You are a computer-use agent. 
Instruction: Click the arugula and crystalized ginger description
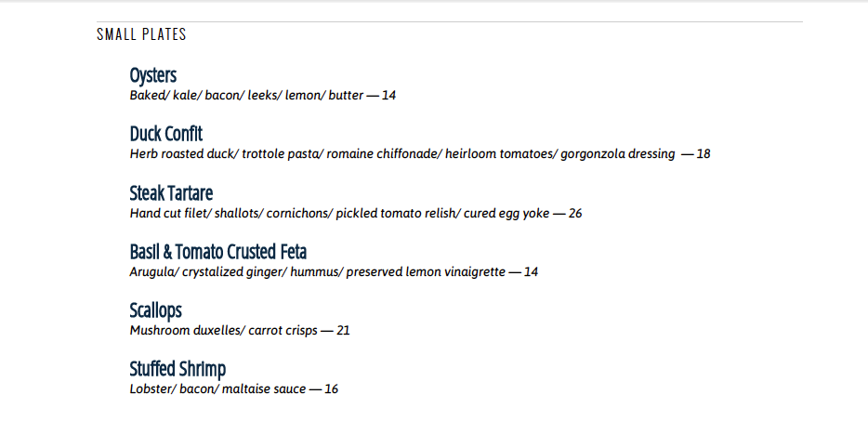pyautogui.click(x=317, y=272)
